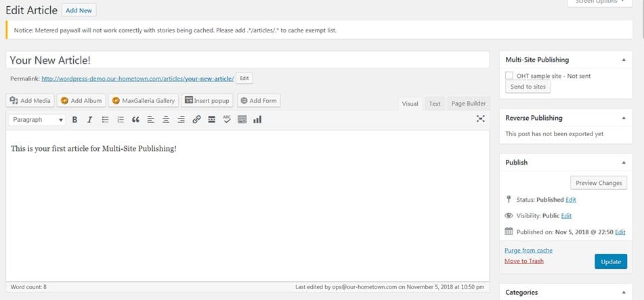Click Insert popup button
Image resolution: width=644 pixels, height=300 pixels.
pos(207,101)
